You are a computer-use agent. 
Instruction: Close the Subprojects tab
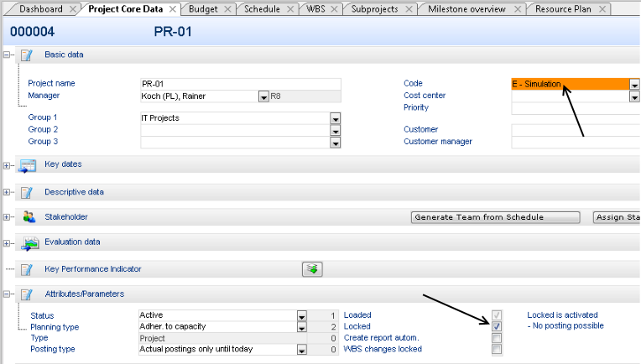coord(409,9)
